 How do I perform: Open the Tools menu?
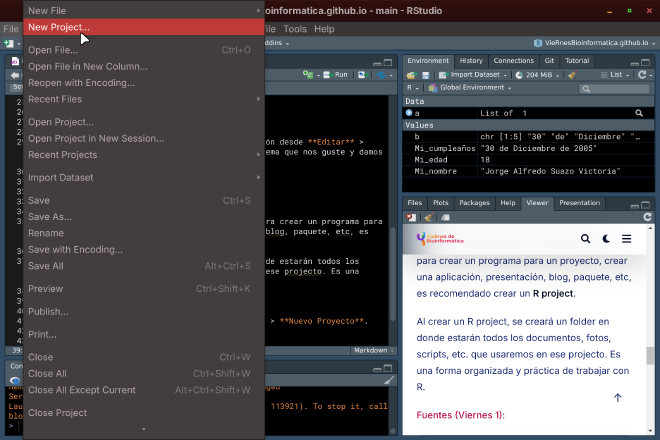point(295,29)
